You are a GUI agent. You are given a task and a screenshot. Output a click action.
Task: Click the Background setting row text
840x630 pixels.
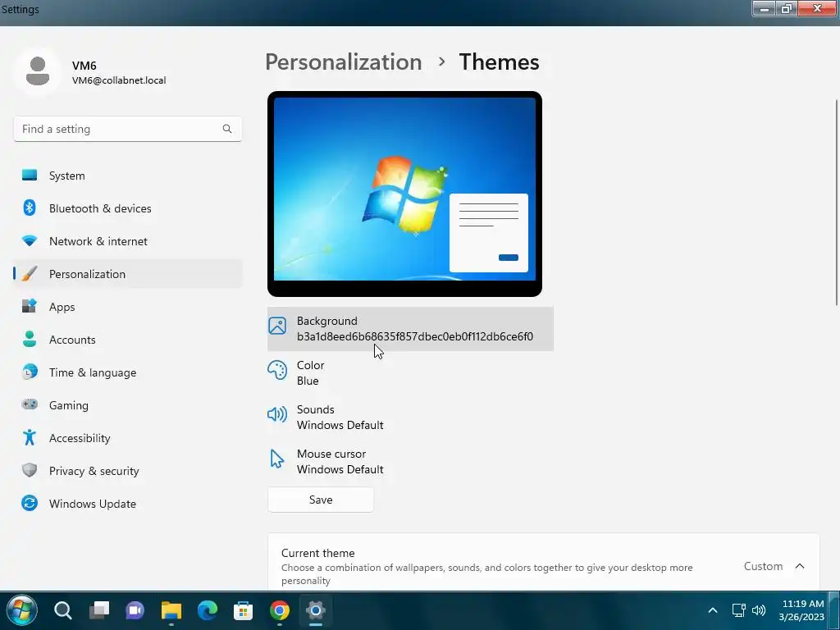[x=414, y=328]
